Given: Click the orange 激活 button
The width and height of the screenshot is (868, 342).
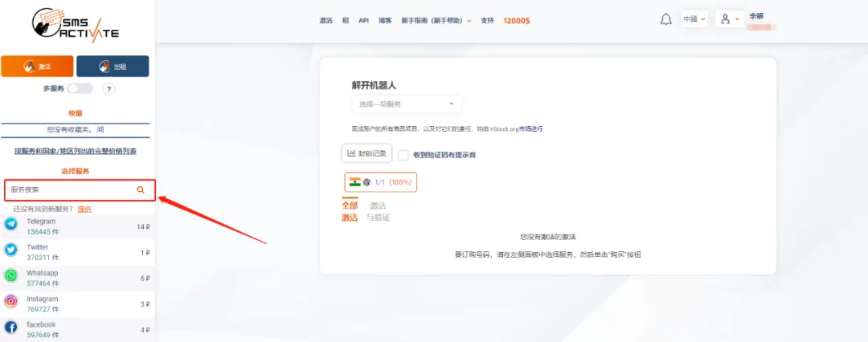Looking at the screenshot, I should [x=37, y=67].
